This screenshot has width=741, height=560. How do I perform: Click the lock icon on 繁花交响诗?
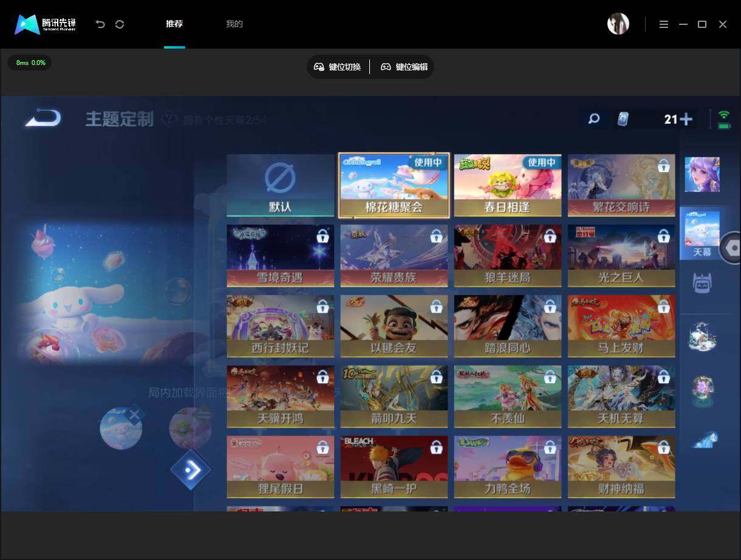[x=664, y=165]
